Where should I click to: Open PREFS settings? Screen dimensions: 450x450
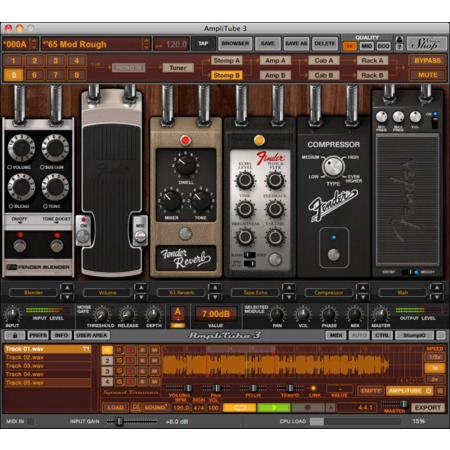38,335
